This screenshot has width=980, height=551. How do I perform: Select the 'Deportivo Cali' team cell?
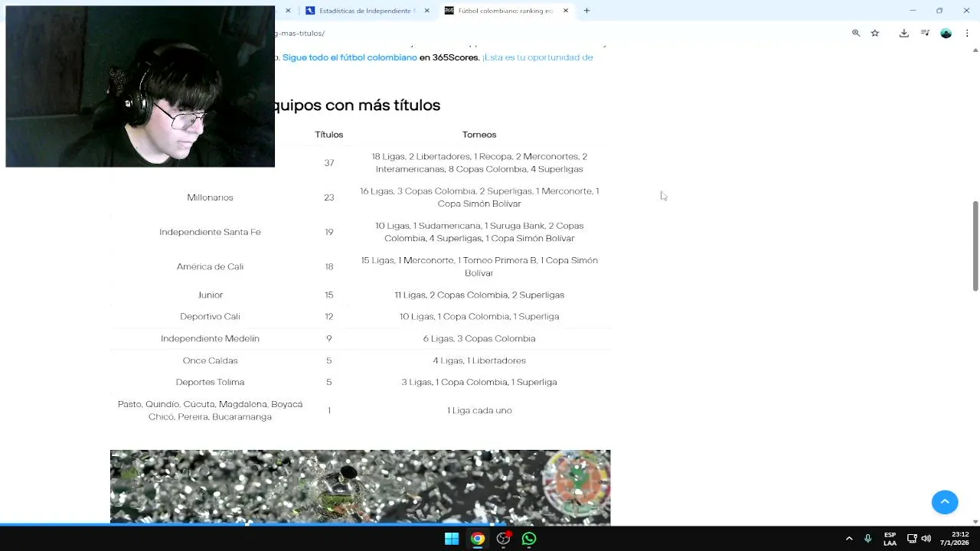pos(210,316)
